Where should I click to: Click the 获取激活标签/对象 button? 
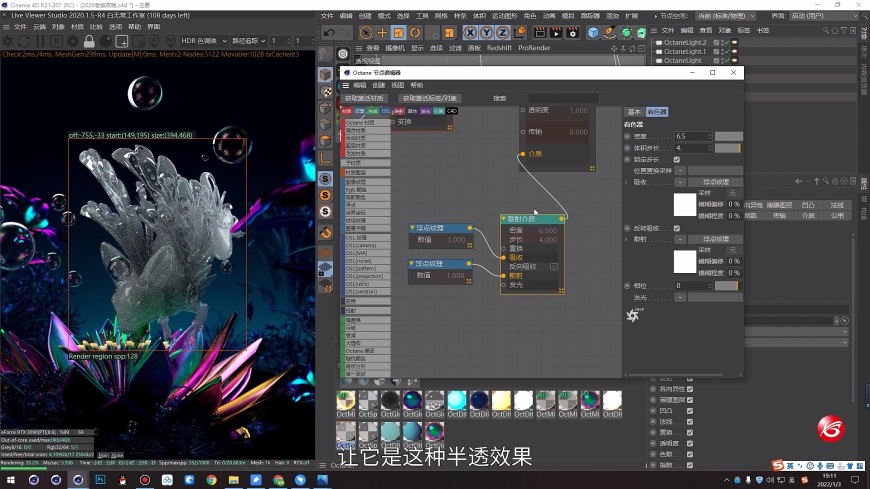coord(430,98)
